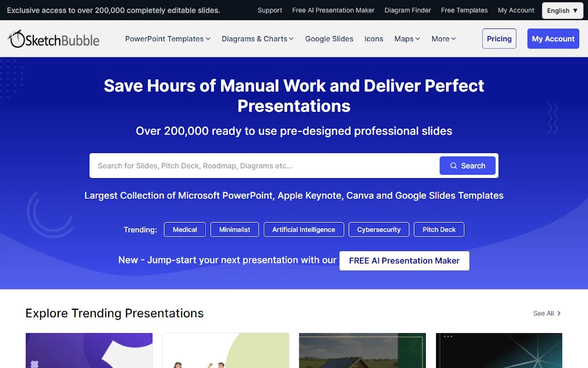Image resolution: width=588 pixels, height=368 pixels.
Task: Open My Account link in top bar
Action: [x=516, y=10]
